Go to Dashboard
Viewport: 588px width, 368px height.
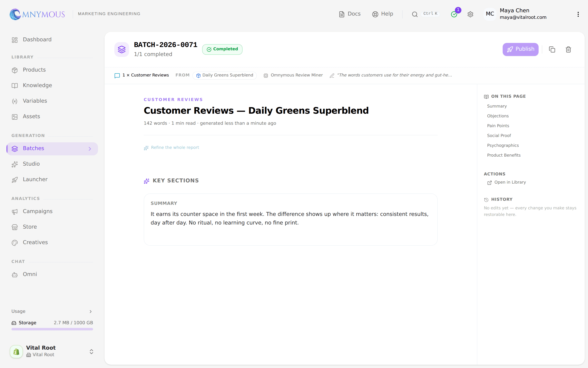coord(52,40)
